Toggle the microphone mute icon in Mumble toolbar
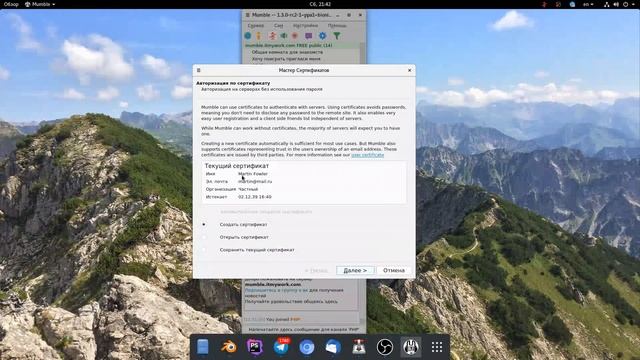 (272, 36)
